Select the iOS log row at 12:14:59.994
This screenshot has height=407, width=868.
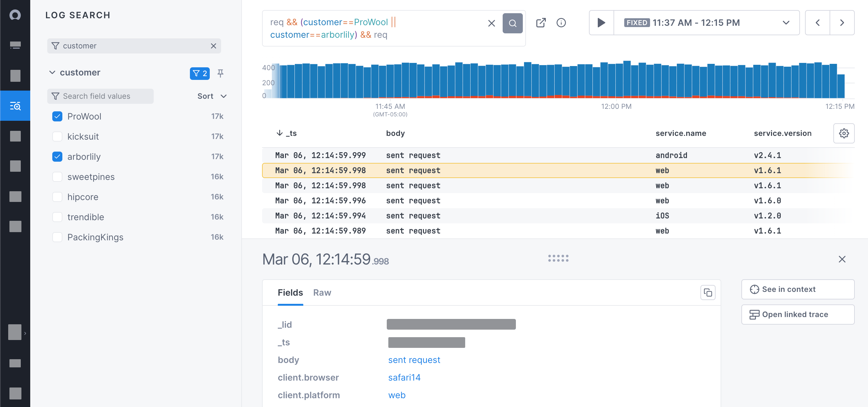[472, 215]
